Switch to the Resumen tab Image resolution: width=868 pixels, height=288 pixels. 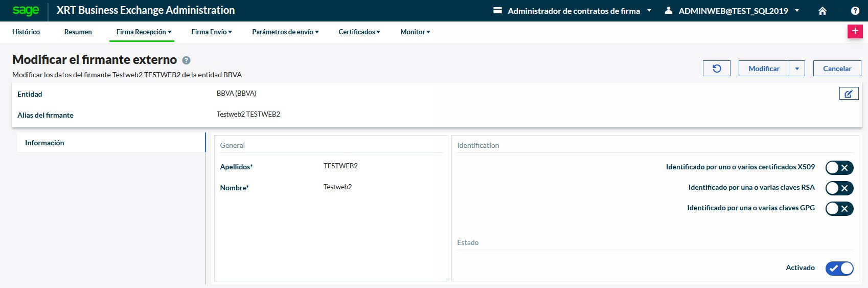[78, 32]
